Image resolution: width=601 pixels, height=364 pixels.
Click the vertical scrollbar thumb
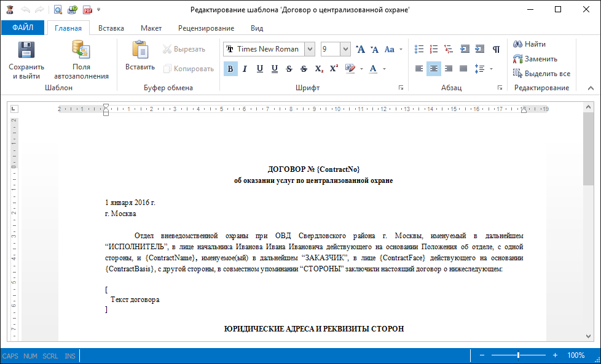pos(588,149)
